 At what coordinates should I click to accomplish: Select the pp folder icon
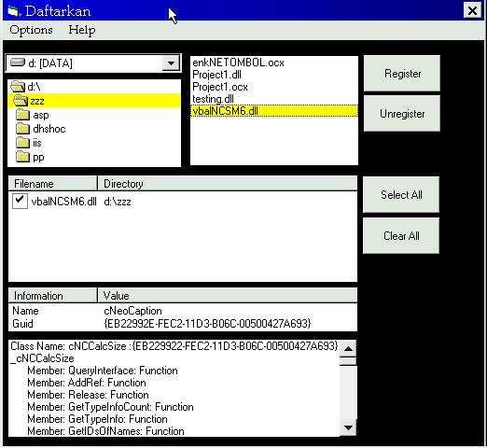pyautogui.click(x=23, y=157)
